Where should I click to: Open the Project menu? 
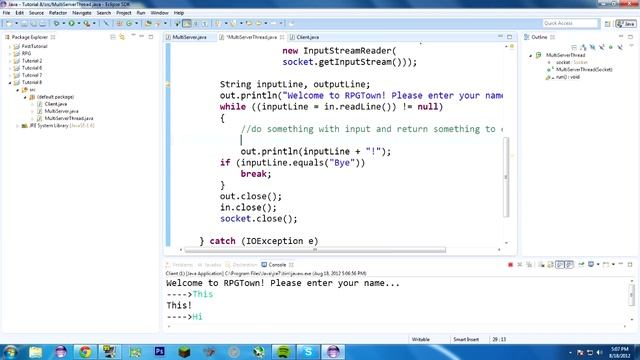click(124, 13)
